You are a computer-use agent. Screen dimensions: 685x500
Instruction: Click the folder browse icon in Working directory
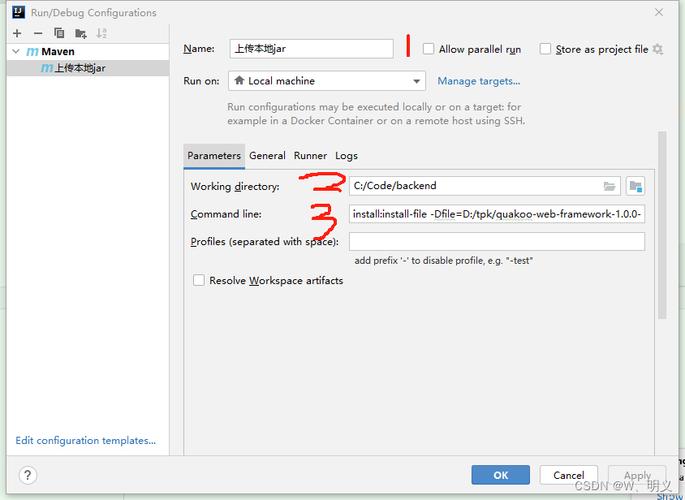pos(610,186)
